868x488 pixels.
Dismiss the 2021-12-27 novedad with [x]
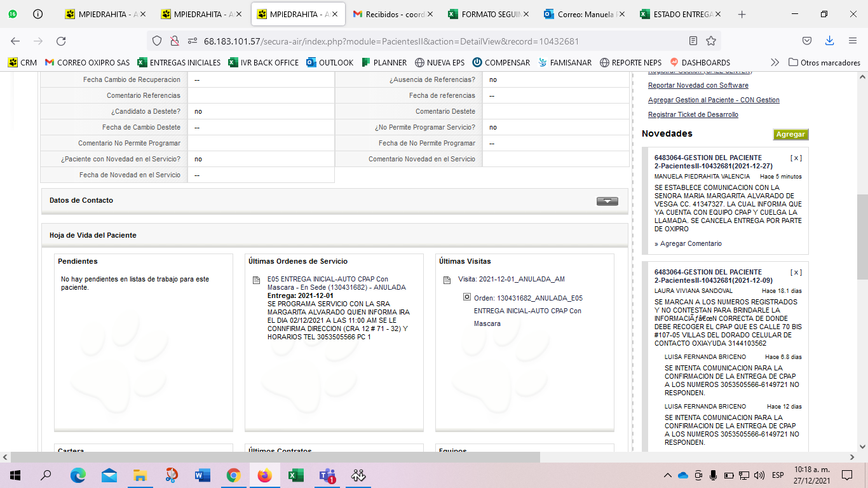click(796, 158)
